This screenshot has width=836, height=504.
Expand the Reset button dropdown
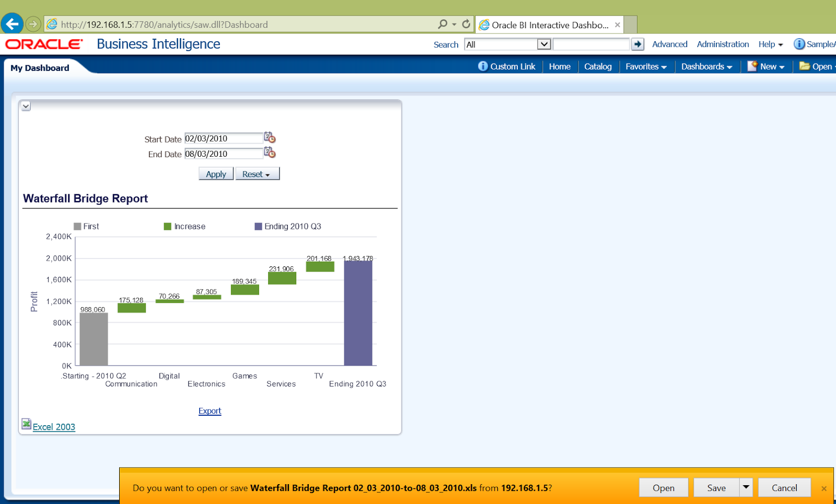click(x=268, y=175)
